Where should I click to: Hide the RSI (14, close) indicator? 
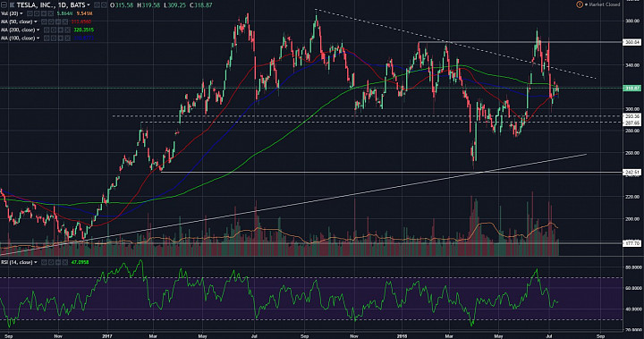[45, 262]
